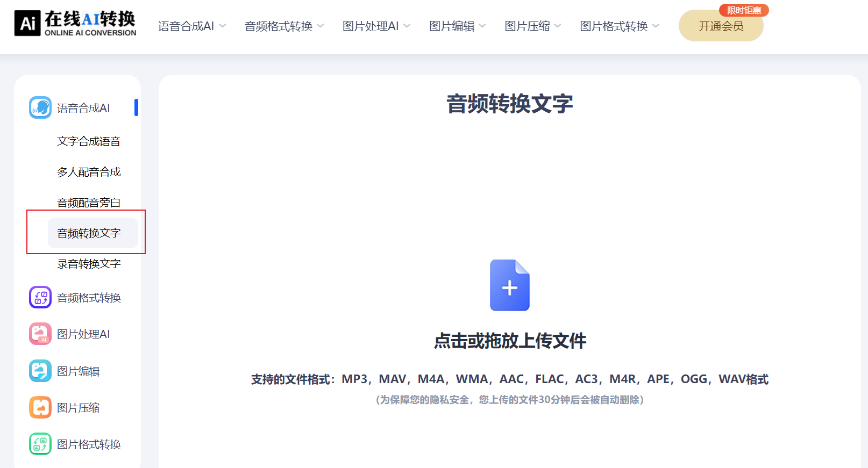Image resolution: width=868 pixels, height=468 pixels.
Task: Expand the 图片处理AI top navigation dropdown
Action: click(x=376, y=26)
